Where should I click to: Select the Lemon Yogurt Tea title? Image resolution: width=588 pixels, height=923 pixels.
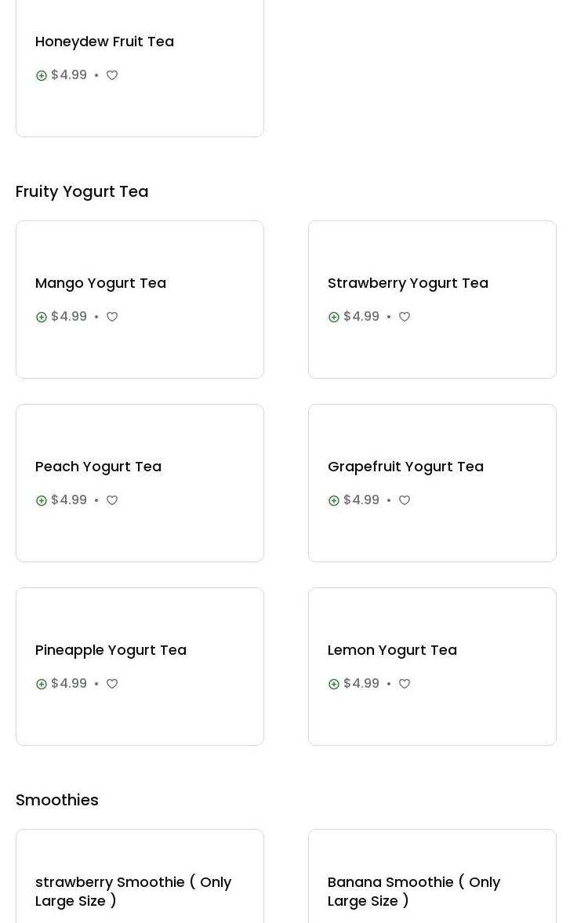(x=392, y=650)
